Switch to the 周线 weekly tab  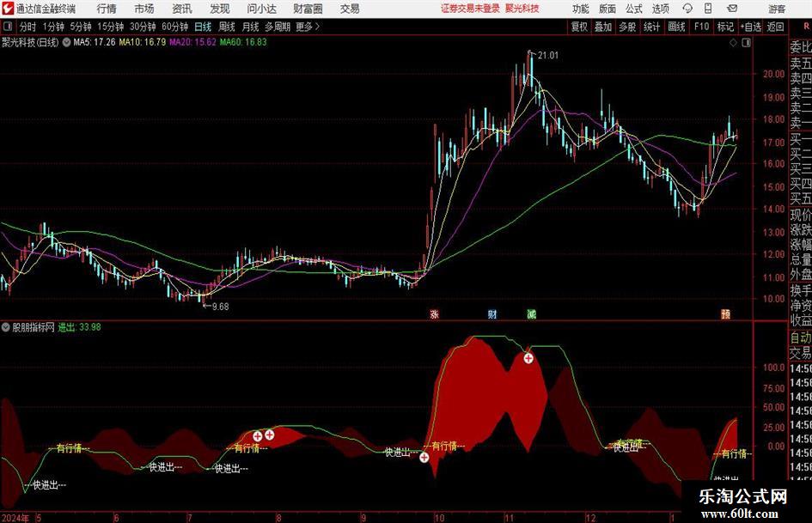pyautogui.click(x=227, y=27)
